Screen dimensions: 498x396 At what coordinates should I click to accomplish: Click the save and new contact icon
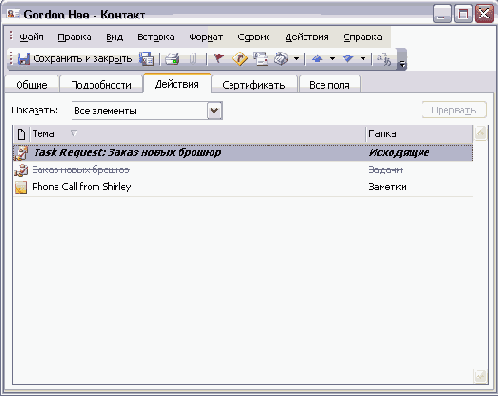click(146, 59)
